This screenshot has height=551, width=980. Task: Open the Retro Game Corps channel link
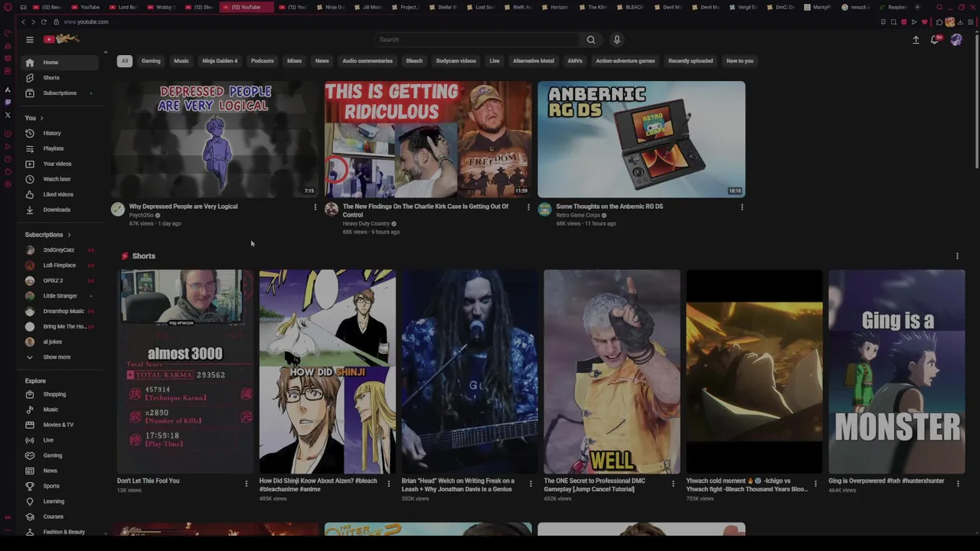coord(577,215)
